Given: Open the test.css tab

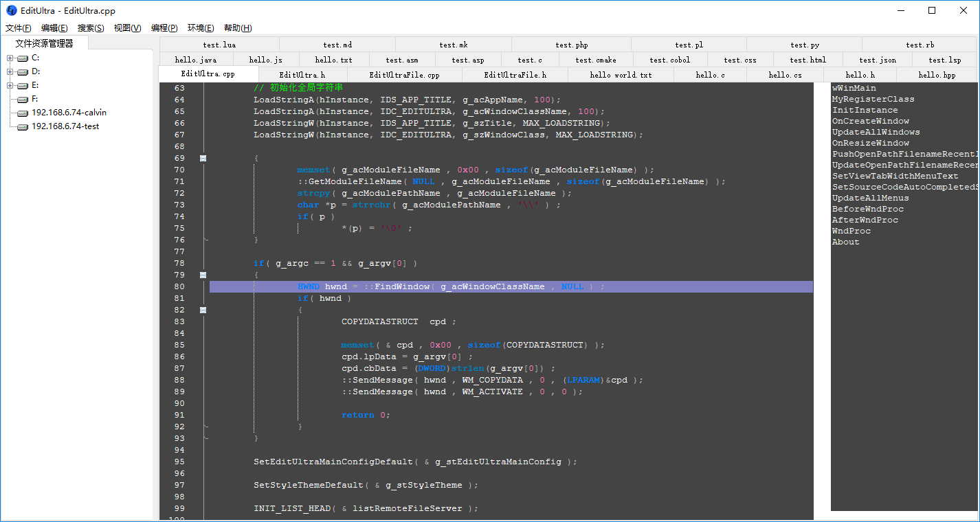Looking at the screenshot, I should (740, 60).
